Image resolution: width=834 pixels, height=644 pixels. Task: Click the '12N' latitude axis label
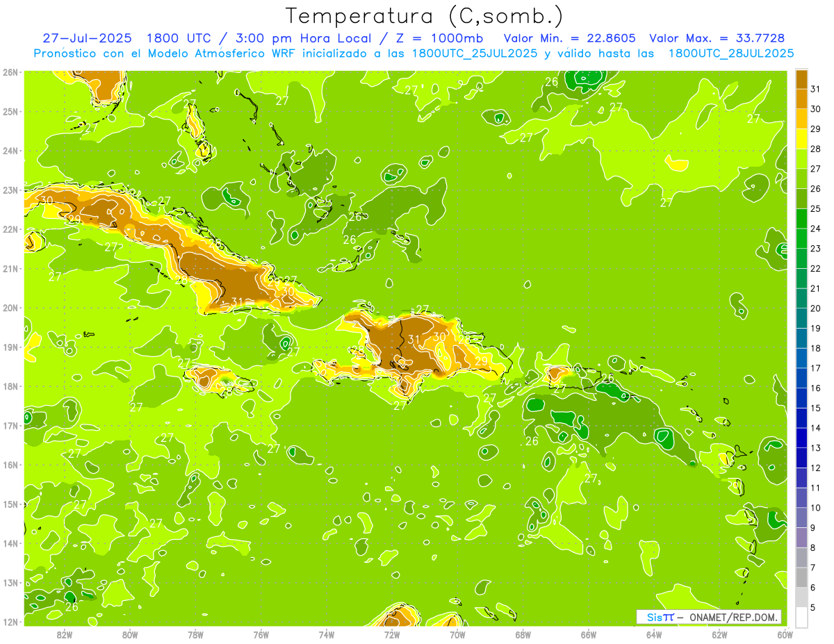10,622
